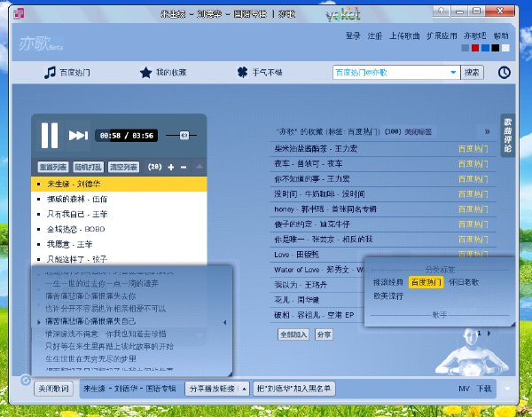Click the 重置列表 button
Screen dimensions: 532x417
(53, 167)
